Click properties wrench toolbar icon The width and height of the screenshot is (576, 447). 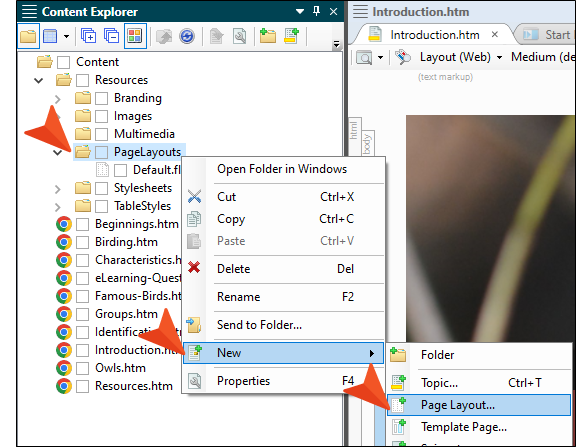(x=240, y=36)
